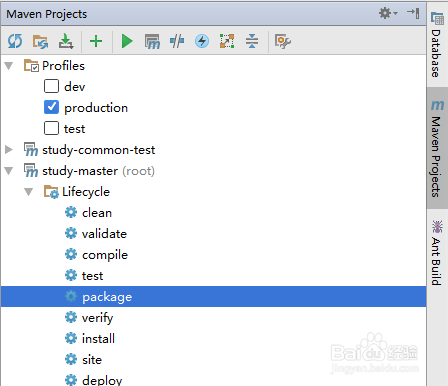448x386 pixels.
Task: Select the test lifecycle goal
Action: [92, 276]
